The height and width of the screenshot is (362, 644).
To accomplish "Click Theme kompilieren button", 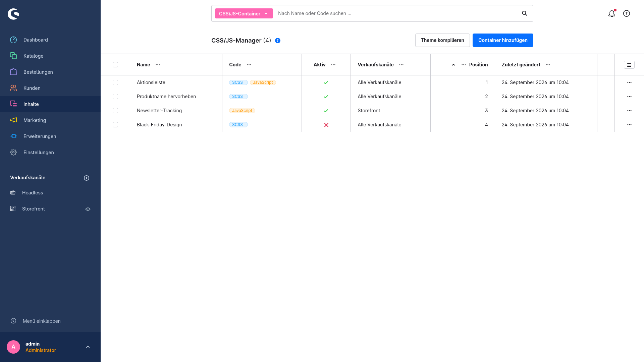I will [442, 40].
